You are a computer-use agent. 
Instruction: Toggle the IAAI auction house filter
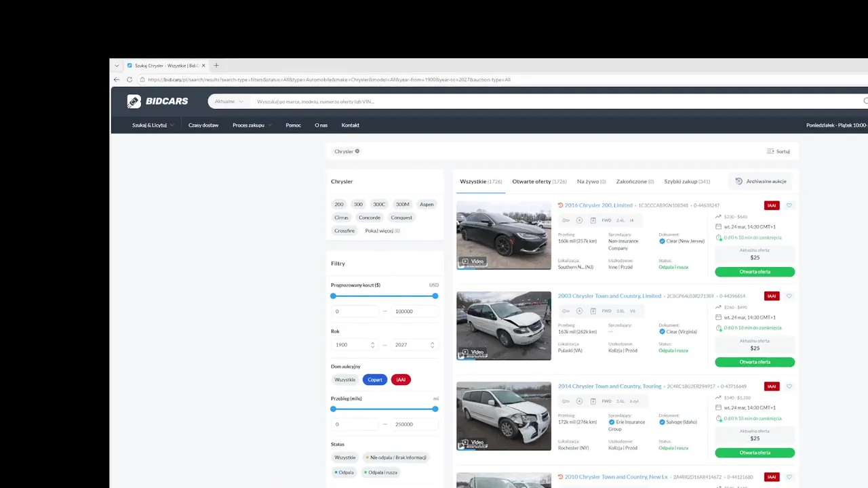[401, 380]
